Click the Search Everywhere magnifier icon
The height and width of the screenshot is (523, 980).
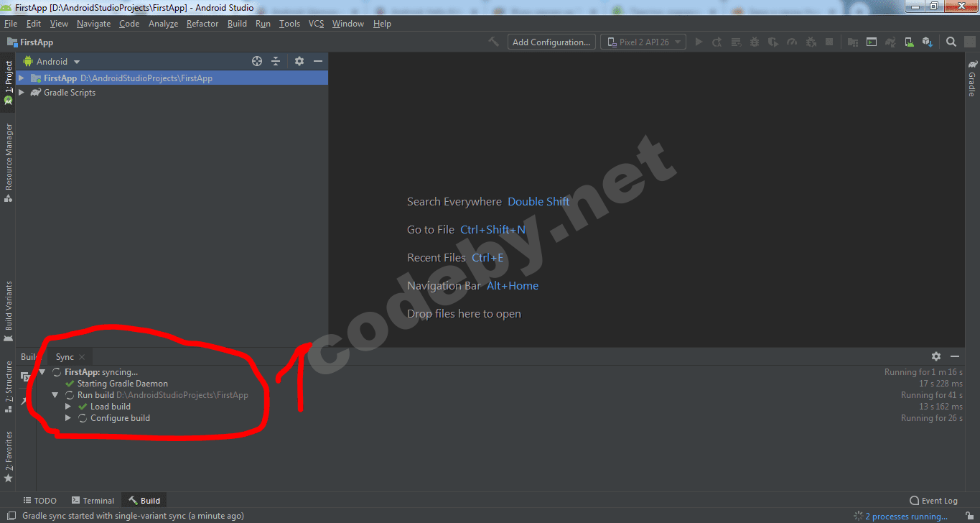coord(951,42)
